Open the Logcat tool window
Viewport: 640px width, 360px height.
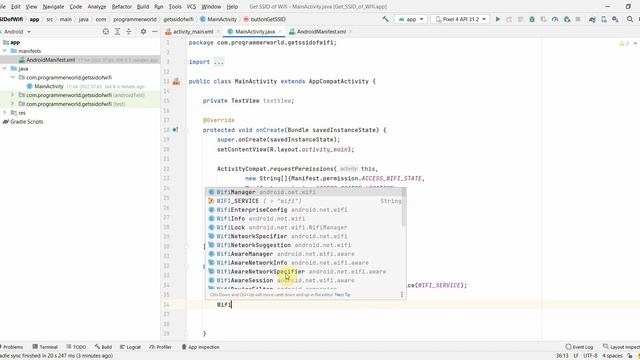(x=130, y=347)
